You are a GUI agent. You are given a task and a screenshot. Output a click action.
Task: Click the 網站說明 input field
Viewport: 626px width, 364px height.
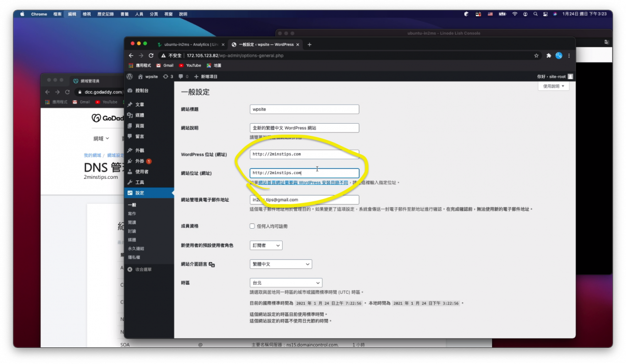pyautogui.click(x=304, y=128)
